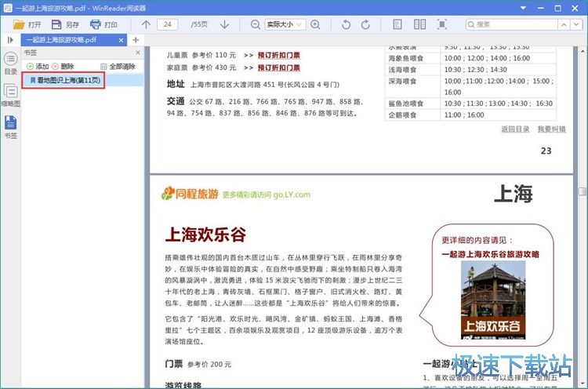
Task: Open the title bar dropdown menu arrow
Action: pos(523,8)
